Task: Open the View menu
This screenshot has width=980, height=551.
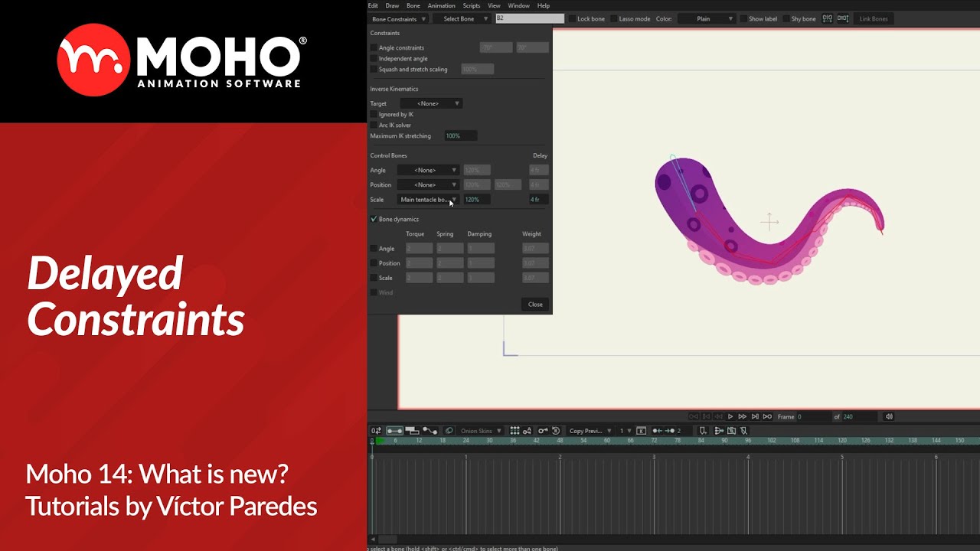Action: click(494, 5)
